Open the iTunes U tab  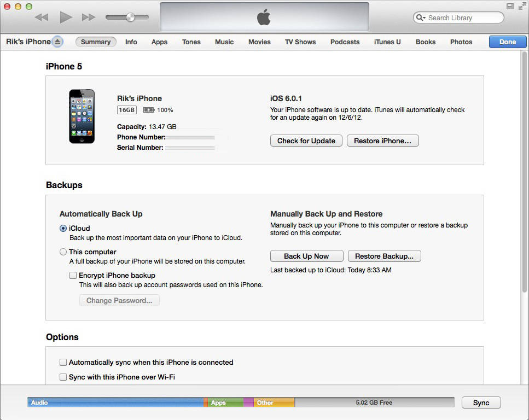pyautogui.click(x=387, y=42)
